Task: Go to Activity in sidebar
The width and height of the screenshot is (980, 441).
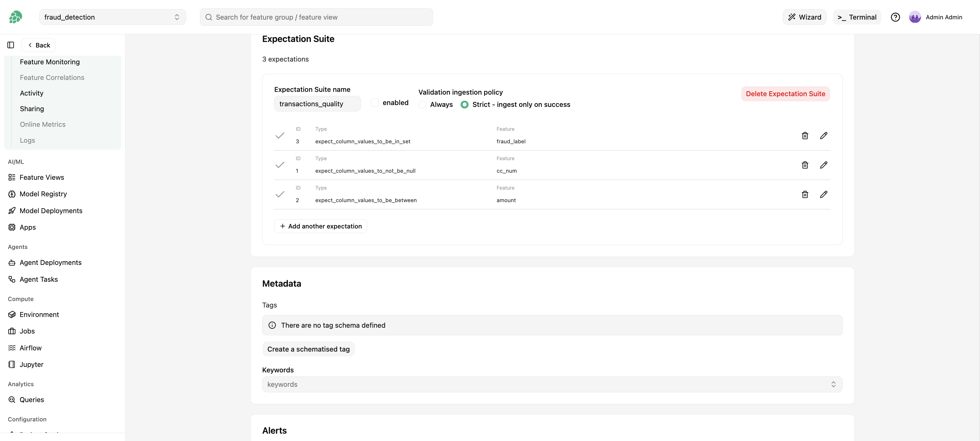Action: click(32, 93)
